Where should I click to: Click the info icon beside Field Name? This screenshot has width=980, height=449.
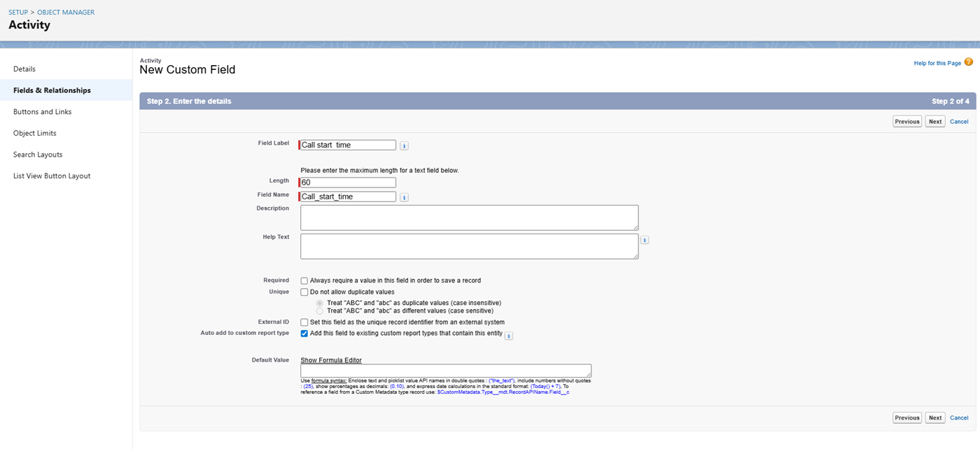point(405,197)
